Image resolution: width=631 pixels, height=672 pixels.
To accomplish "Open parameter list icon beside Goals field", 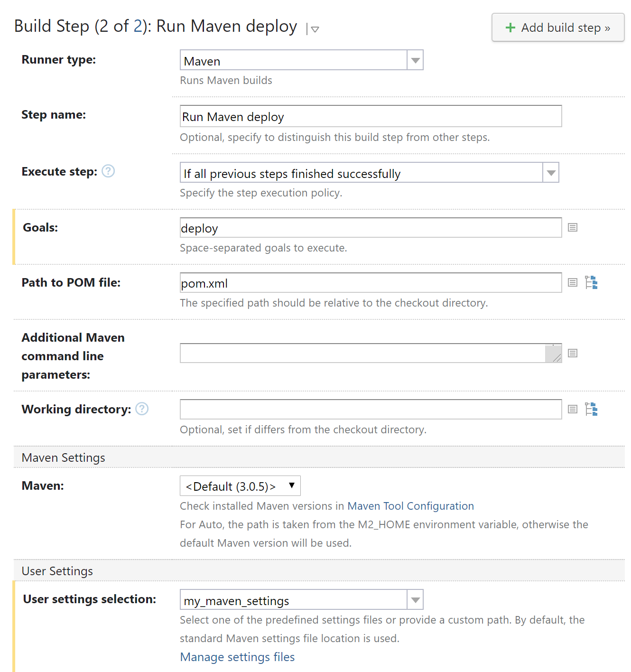I will coord(573,228).
